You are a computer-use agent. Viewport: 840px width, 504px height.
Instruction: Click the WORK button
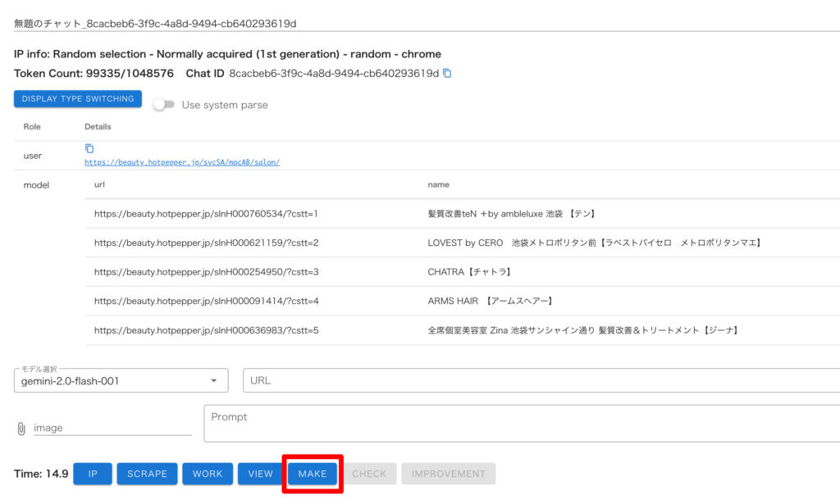coord(208,474)
